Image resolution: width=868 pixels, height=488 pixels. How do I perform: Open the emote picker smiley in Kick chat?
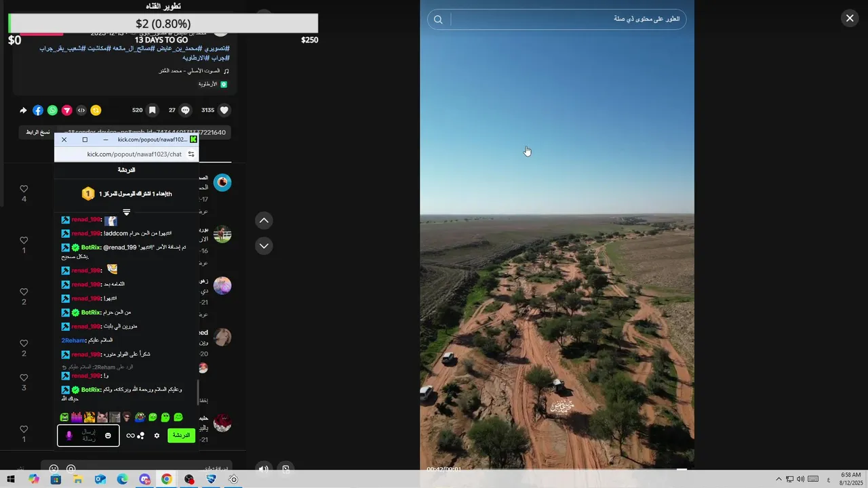tap(108, 435)
